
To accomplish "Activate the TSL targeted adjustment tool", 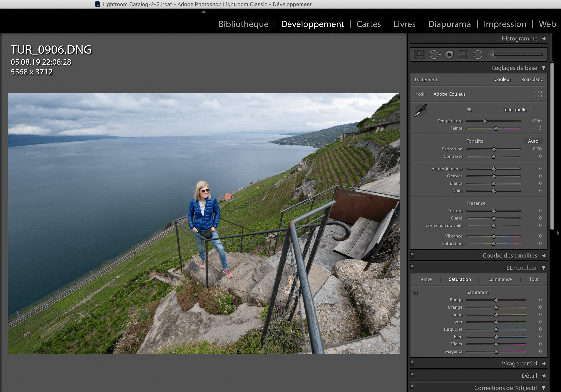I will [416, 293].
